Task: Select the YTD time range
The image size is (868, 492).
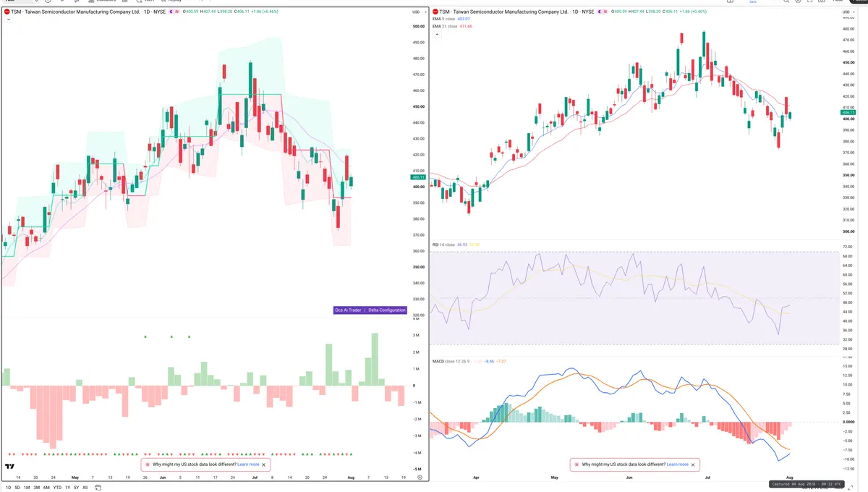Action: coord(57,488)
